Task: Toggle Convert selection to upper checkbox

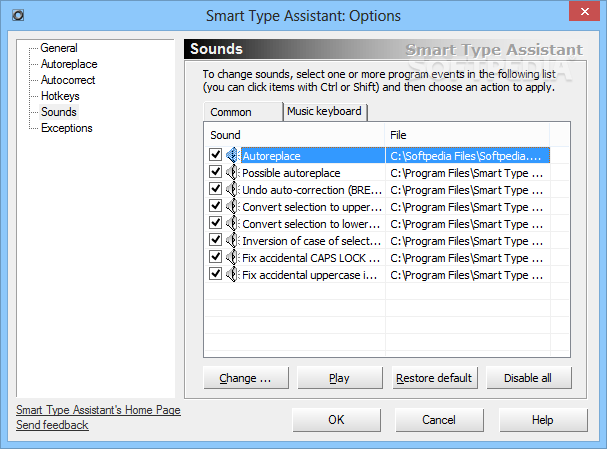Action: click(x=215, y=206)
